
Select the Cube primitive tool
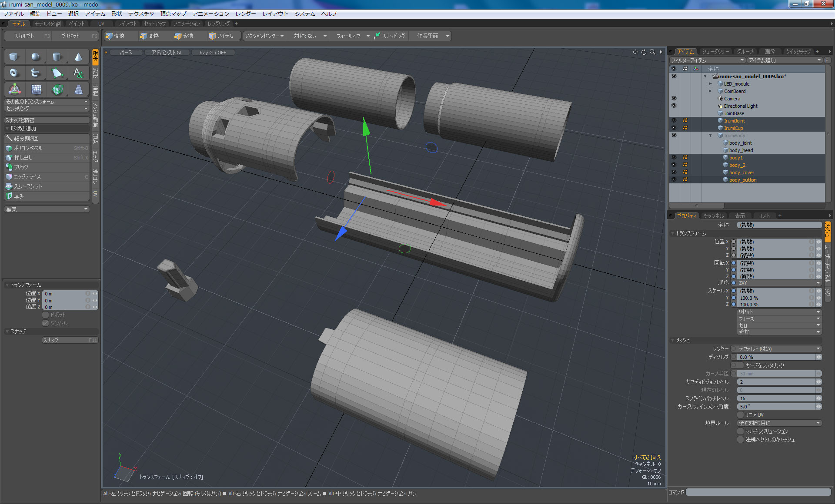tap(14, 57)
